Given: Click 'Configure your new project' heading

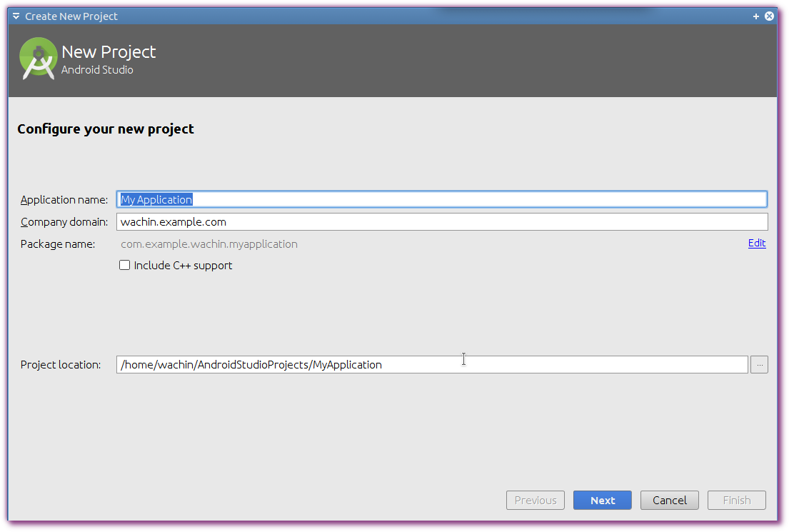Looking at the screenshot, I should point(106,129).
